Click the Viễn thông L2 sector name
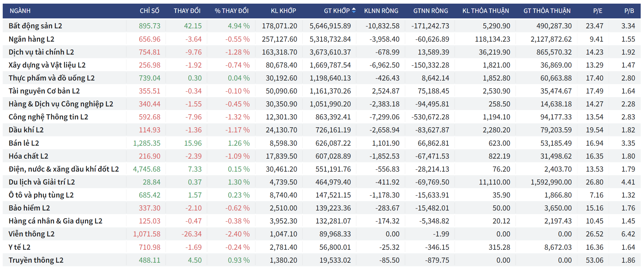Viewport: 644px width, 269px height. pos(31,234)
